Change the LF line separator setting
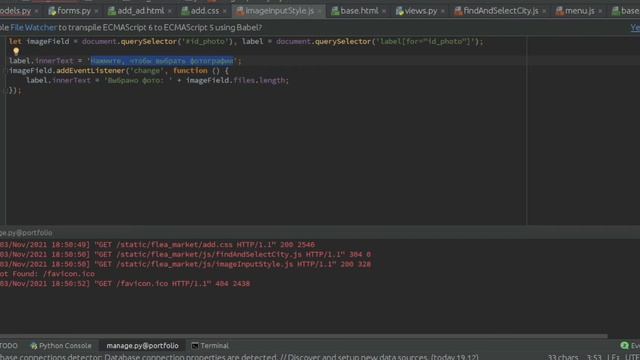 click(x=613, y=357)
